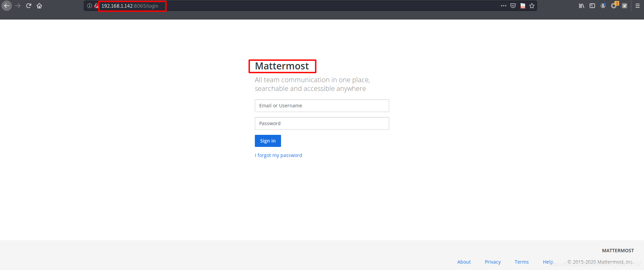The image size is (644, 270).
Task: Open the I forgot my password link
Action: click(278, 155)
